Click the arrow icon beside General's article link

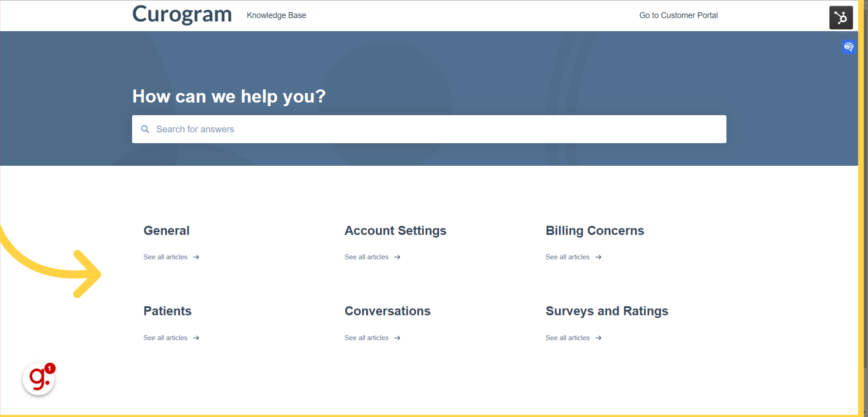196,257
